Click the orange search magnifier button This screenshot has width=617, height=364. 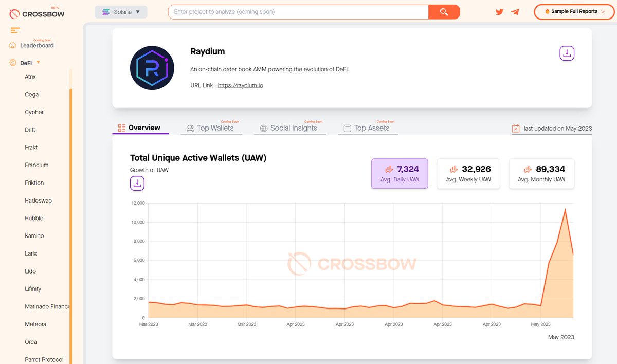[x=444, y=11]
